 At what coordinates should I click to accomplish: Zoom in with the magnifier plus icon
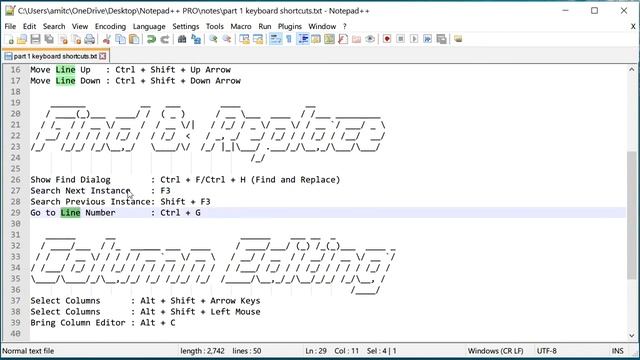(x=213, y=39)
